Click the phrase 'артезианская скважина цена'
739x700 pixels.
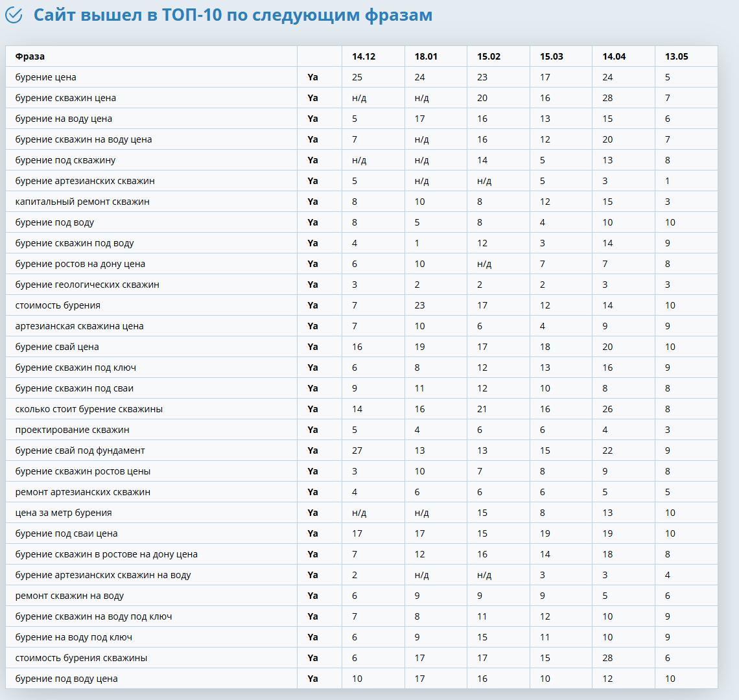pos(79,326)
